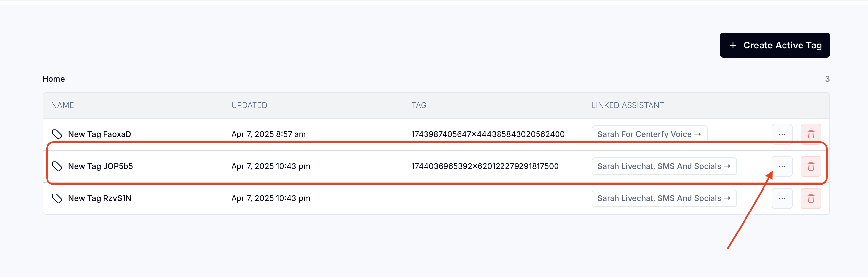Open Sarah Livechat assistant linked to New Tag JOP5b5
The width and height of the screenshot is (868, 277).
[x=664, y=166]
